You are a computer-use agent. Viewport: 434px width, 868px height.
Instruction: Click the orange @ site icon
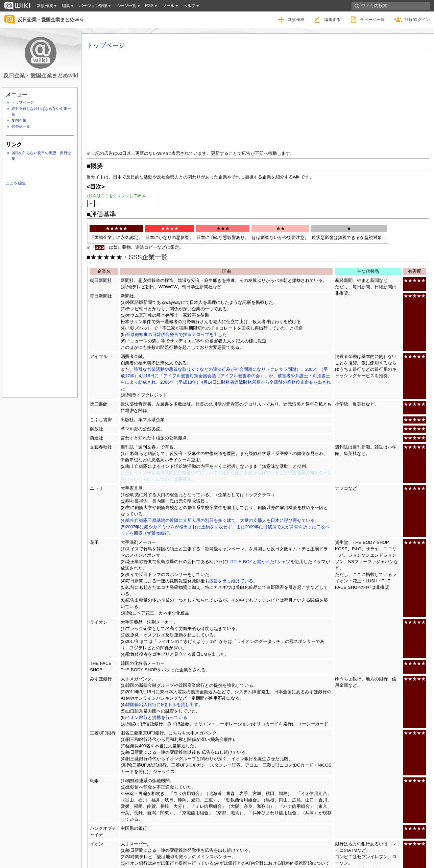tap(9, 20)
